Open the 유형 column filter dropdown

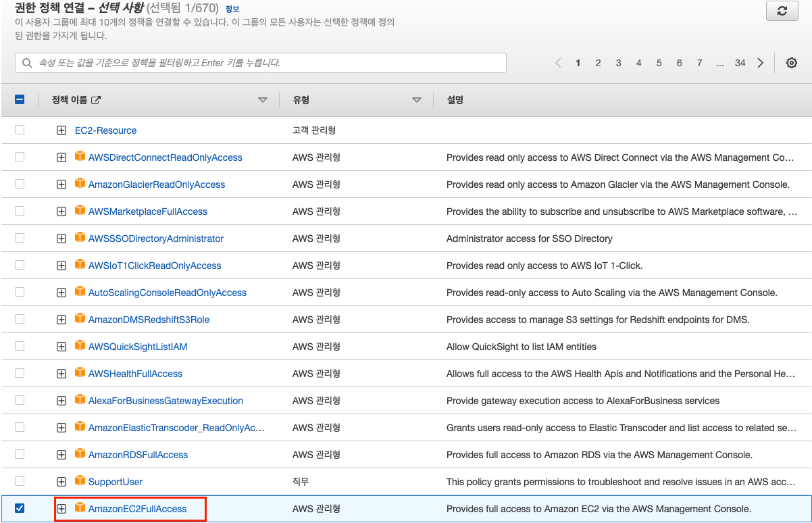417,100
